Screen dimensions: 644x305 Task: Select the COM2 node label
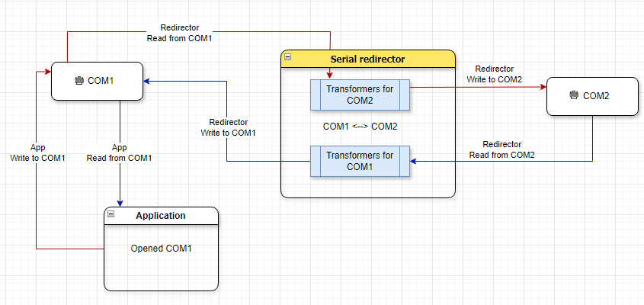pyautogui.click(x=596, y=96)
